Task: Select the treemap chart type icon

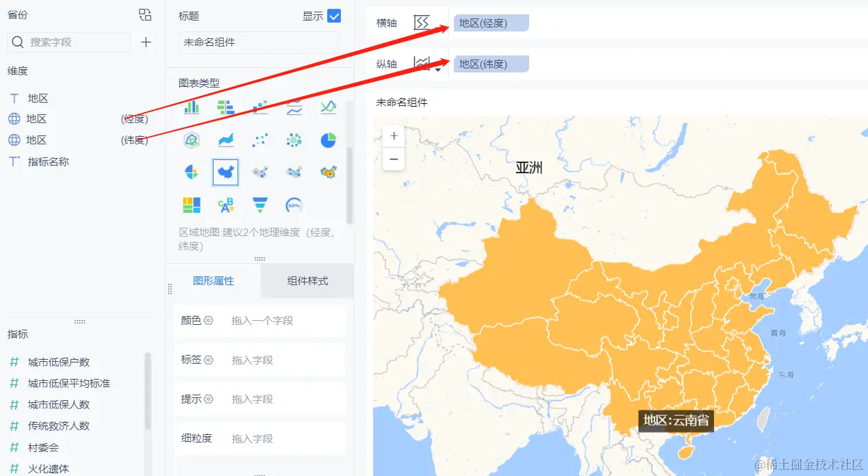Action: pyautogui.click(x=191, y=204)
